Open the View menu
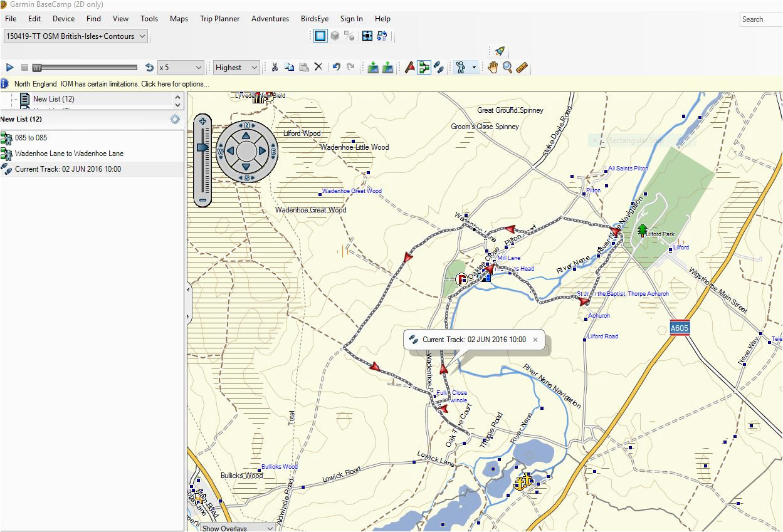 click(120, 19)
